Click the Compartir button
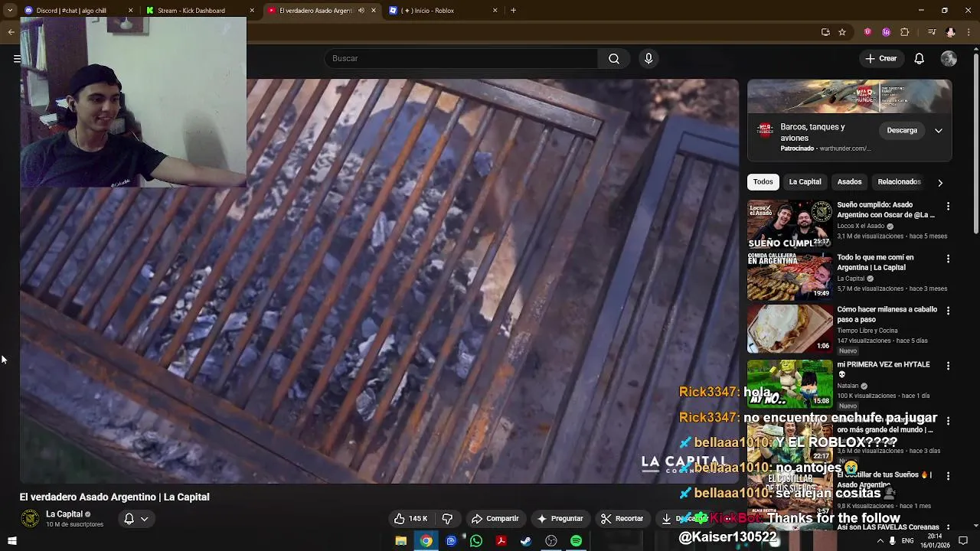 (x=495, y=519)
